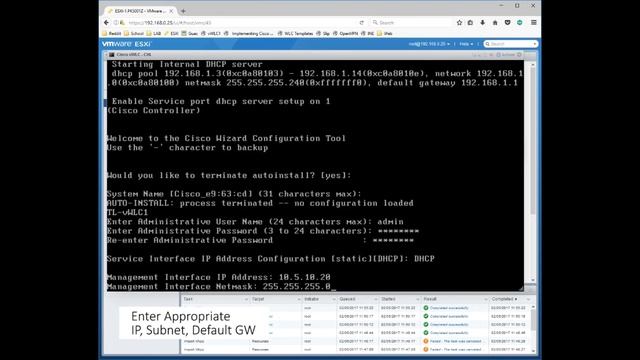Open Initiator column dropdown arrow

(334, 300)
